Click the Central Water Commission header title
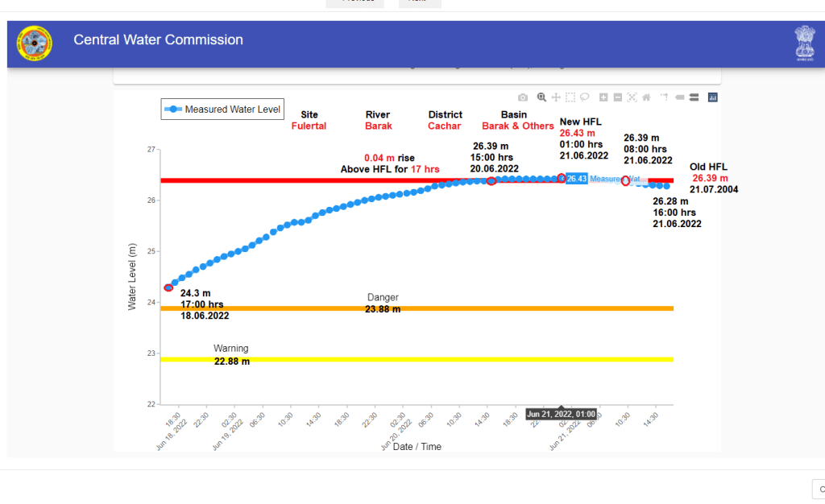 (158, 40)
